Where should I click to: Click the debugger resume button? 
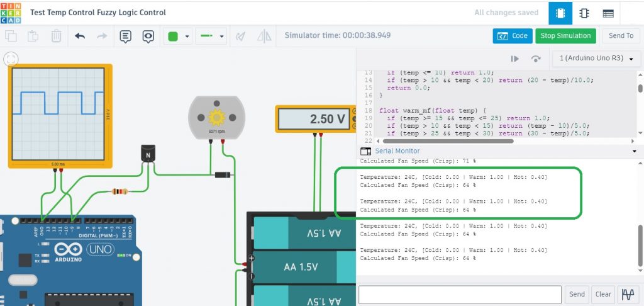[x=514, y=59]
